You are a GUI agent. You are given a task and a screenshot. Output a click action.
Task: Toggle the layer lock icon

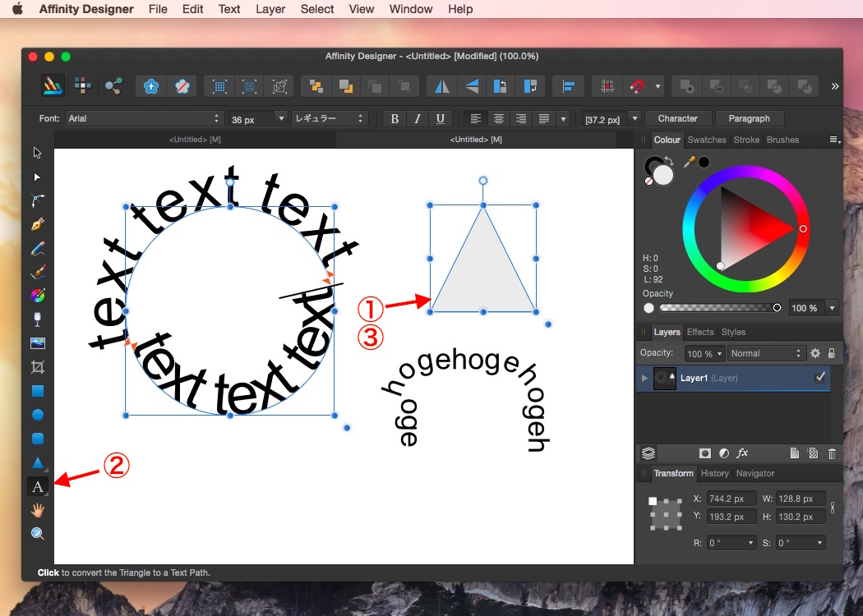(832, 353)
